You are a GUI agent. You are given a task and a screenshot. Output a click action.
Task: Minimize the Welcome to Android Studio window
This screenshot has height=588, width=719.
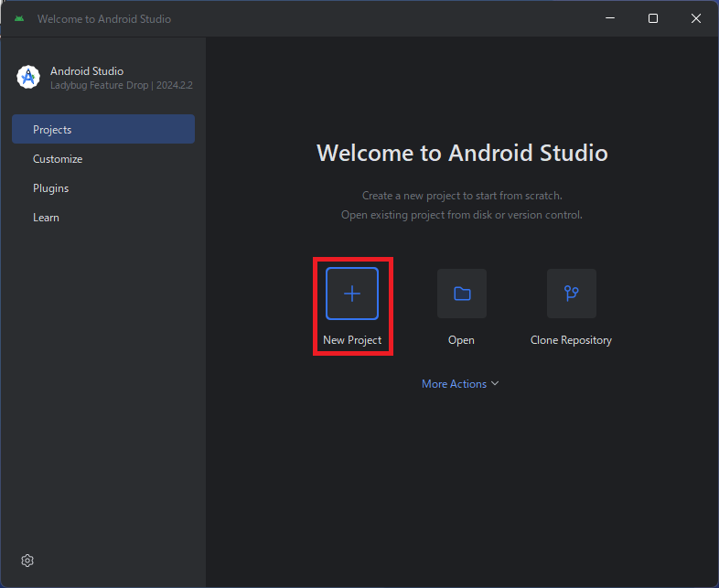coord(610,19)
